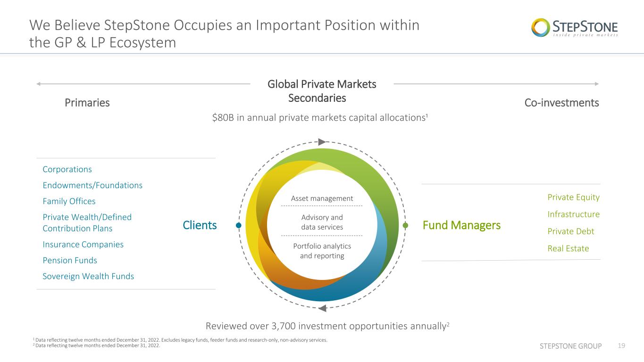The width and height of the screenshot is (644, 362).
Task: Click the blue Clients connector dot
Action: click(x=239, y=226)
